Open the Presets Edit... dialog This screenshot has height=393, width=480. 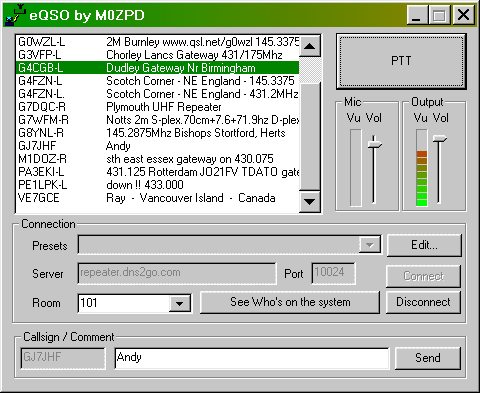[x=424, y=245]
